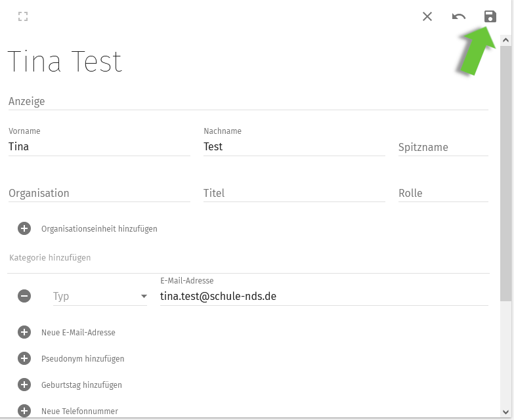Add a pseudonym using the plus icon
The width and height of the screenshot is (514, 420).
[x=24, y=358]
